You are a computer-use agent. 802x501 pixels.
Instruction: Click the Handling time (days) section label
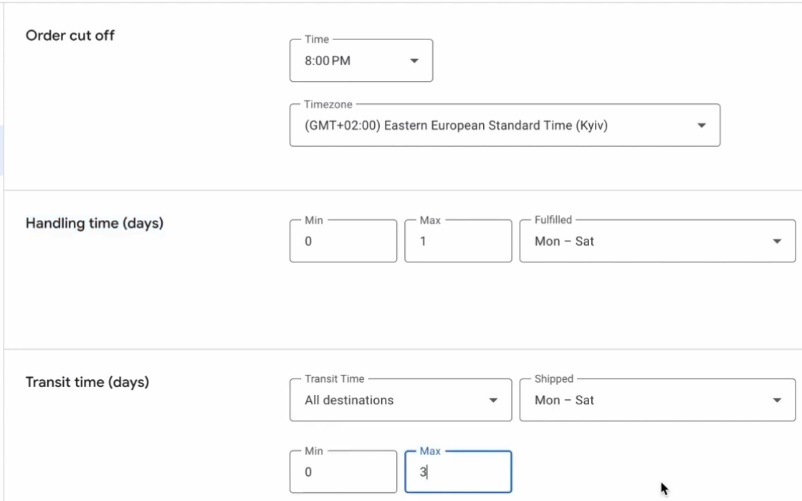[x=94, y=223]
